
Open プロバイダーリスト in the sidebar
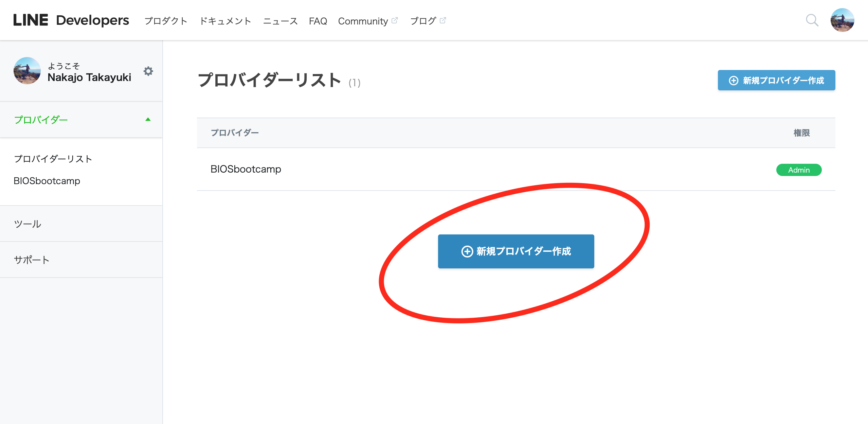tap(53, 159)
